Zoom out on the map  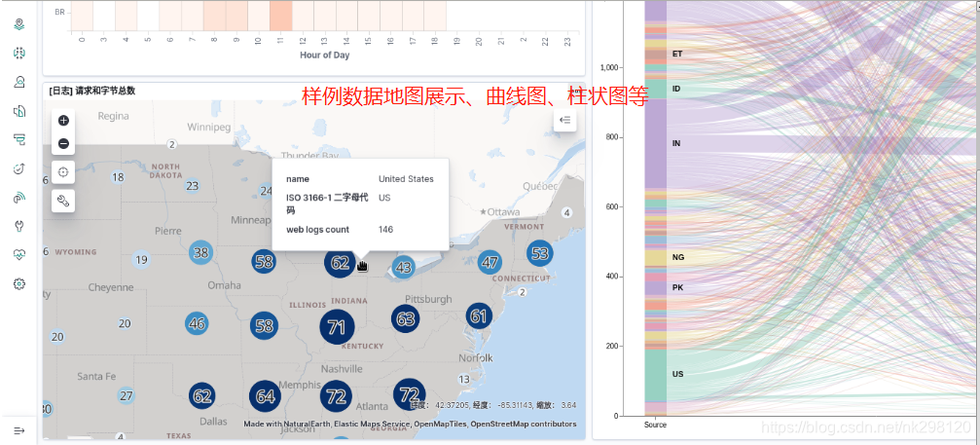pyautogui.click(x=63, y=144)
